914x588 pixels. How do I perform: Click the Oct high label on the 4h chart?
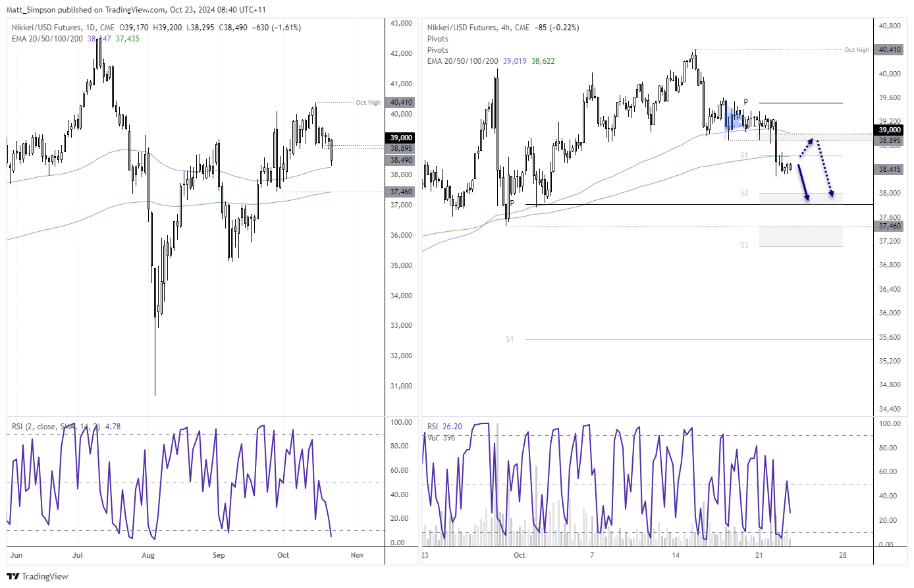click(x=857, y=50)
